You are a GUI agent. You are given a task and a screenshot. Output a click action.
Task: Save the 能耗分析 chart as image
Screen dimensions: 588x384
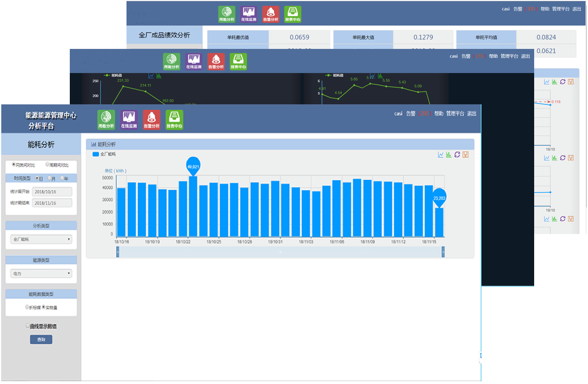(x=466, y=154)
